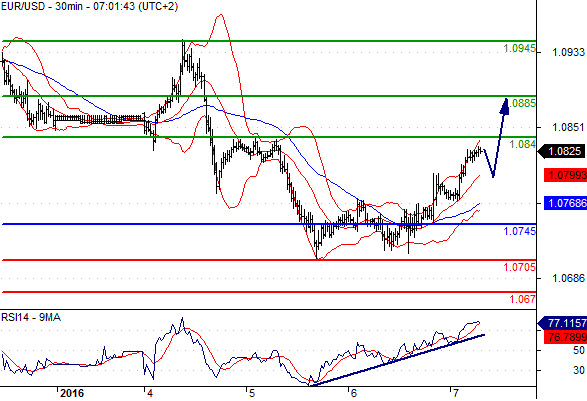This screenshot has height=401, width=587.
Task: Click the RSI14 - 9MA indicator label
Action: [x=31, y=318]
